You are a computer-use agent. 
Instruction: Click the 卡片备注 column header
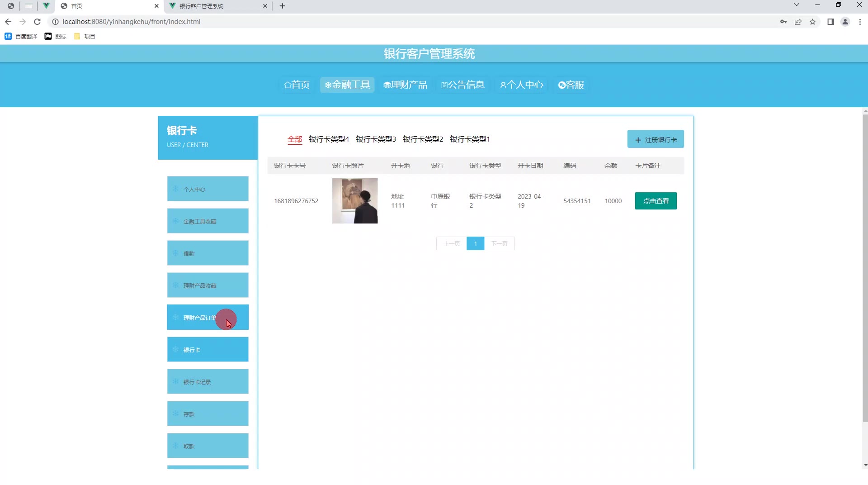coord(648,166)
